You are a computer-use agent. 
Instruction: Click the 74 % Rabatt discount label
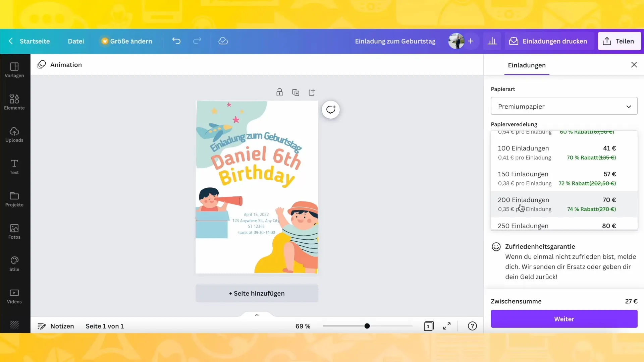(591, 209)
